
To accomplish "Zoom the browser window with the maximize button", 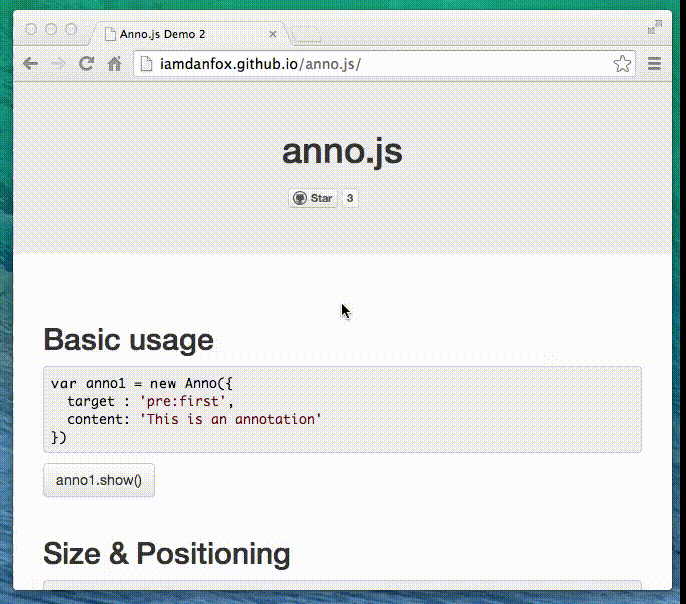I will [x=71, y=29].
